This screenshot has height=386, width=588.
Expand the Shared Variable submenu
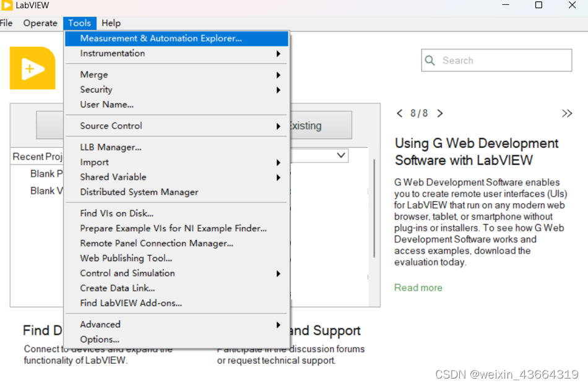(176, 178)
